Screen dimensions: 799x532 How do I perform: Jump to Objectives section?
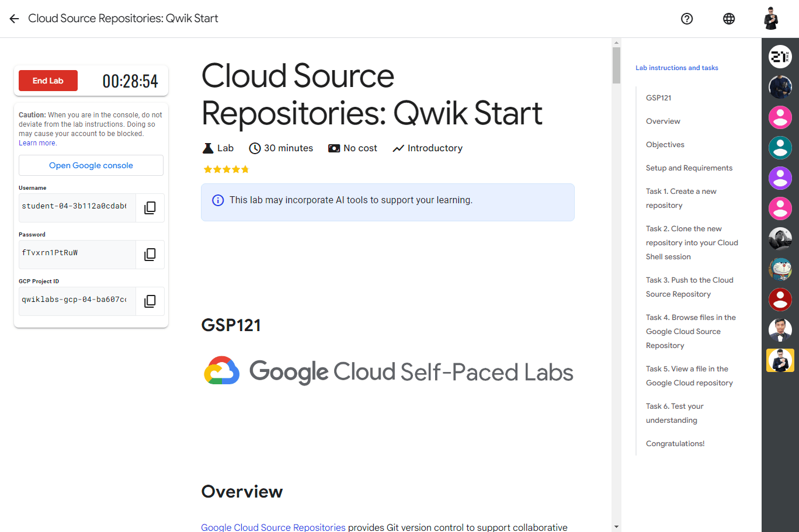click(665, 145)
